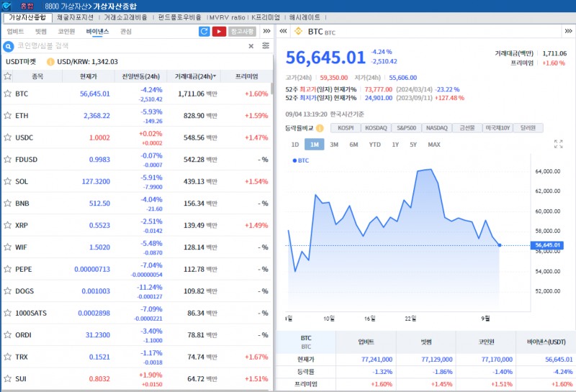Switch to the 업비트 exchange tab

coord(15,32)
